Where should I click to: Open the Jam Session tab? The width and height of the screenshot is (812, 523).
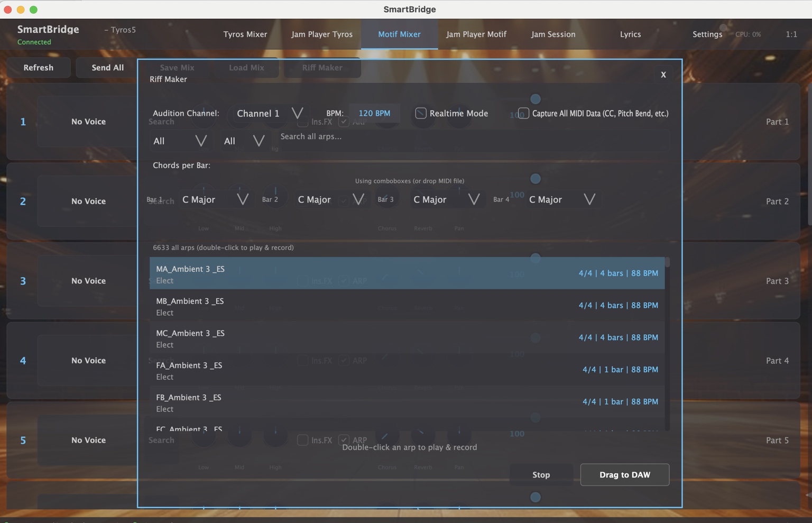pyautogui.click(x=553, y=34)
